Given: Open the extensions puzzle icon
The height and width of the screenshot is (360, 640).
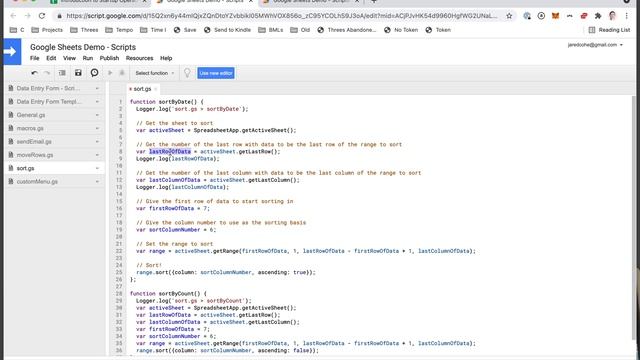Looking at the screenshot, I should 598,16.
